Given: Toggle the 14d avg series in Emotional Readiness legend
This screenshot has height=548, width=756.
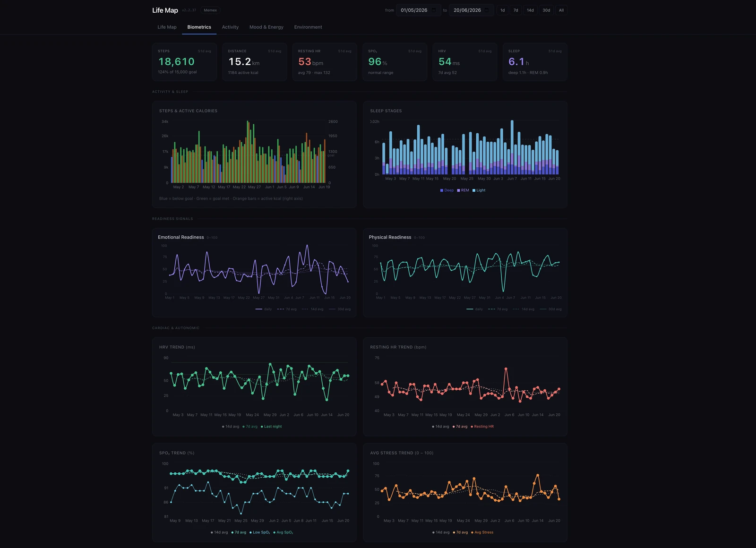Looking at the screenshot, I should tap(312, 309).
